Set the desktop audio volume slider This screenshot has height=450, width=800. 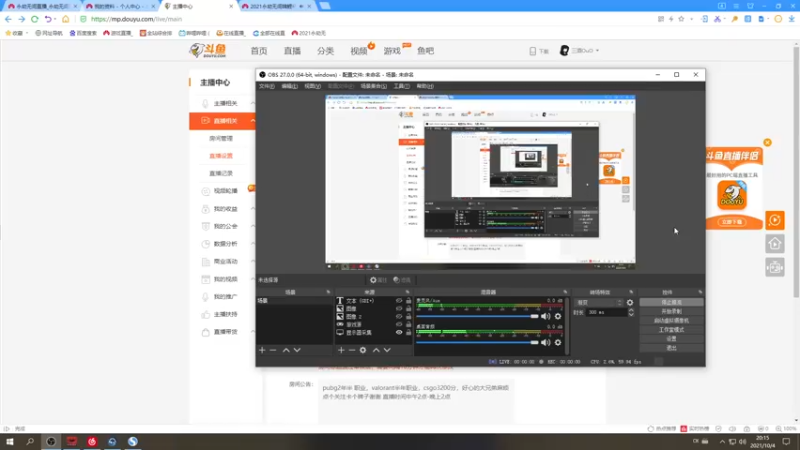[477, 342]
